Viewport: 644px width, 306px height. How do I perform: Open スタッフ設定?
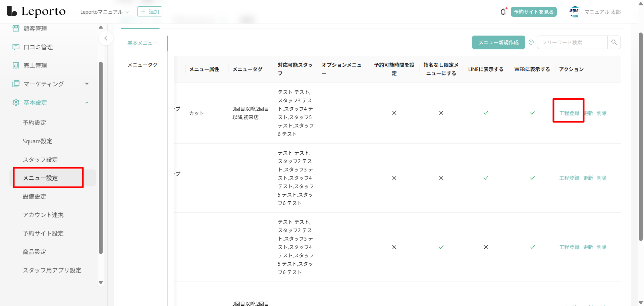[40, 159]
